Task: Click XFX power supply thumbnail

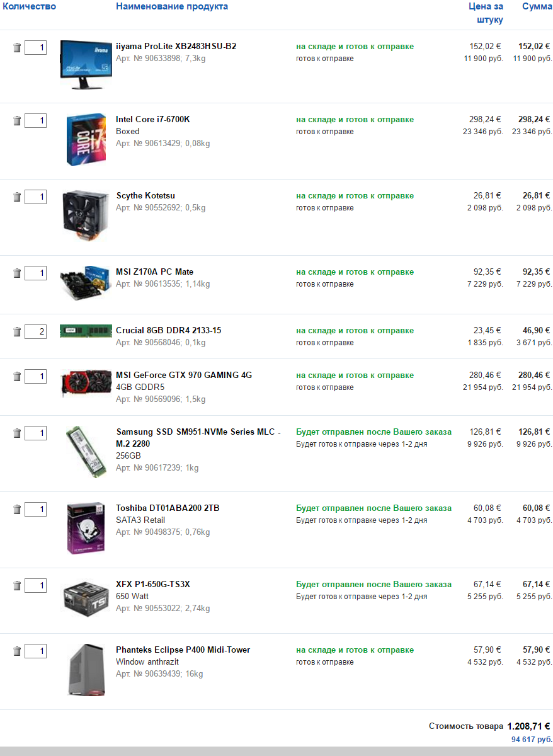Action: [x=86, y=598]
